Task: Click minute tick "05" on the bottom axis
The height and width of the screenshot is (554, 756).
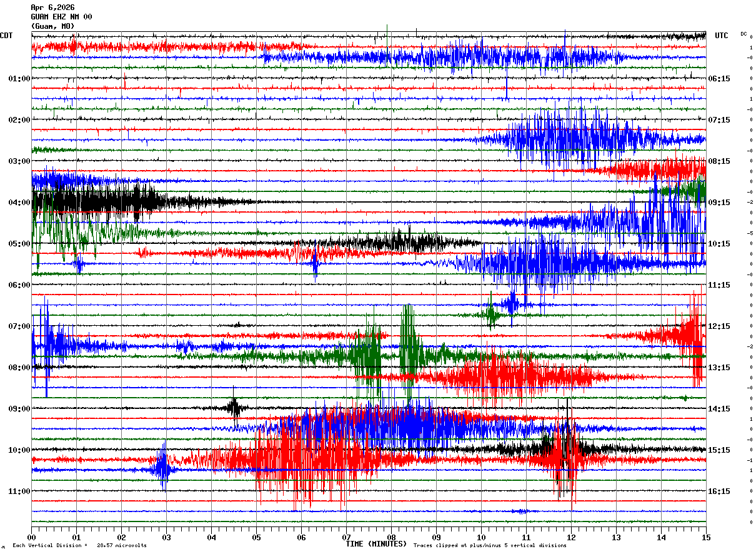Action: 256,537
